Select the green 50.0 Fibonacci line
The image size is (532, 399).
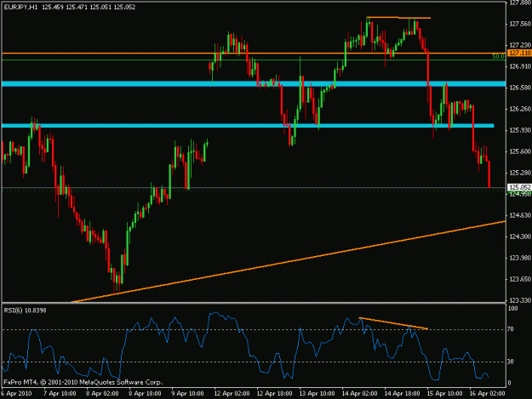point(254,60)
